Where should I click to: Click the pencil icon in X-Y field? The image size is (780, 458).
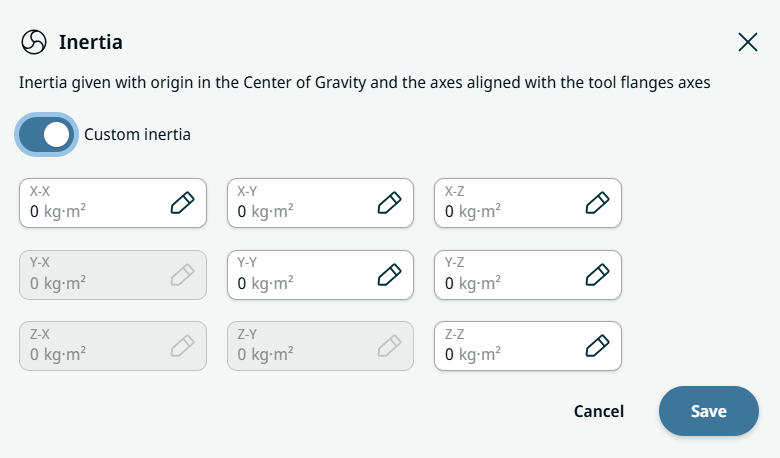pyautogui.click(x=389, y=203)
